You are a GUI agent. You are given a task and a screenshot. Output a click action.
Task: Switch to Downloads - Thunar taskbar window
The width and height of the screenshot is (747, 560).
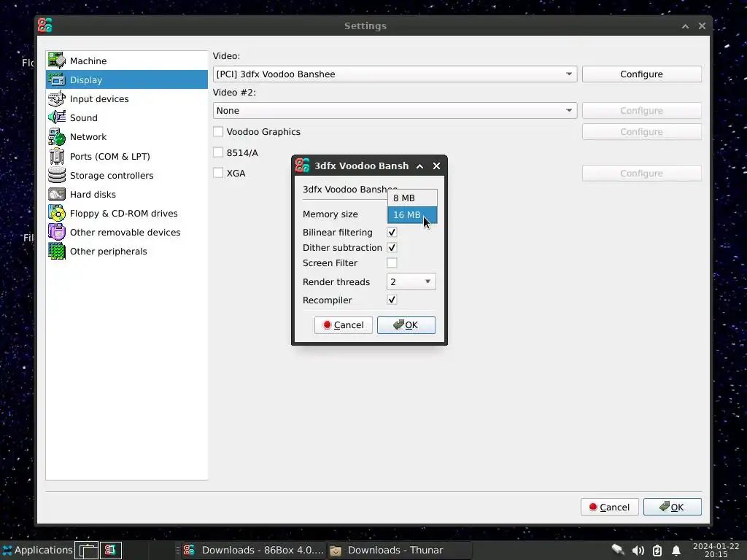(399, 550)
